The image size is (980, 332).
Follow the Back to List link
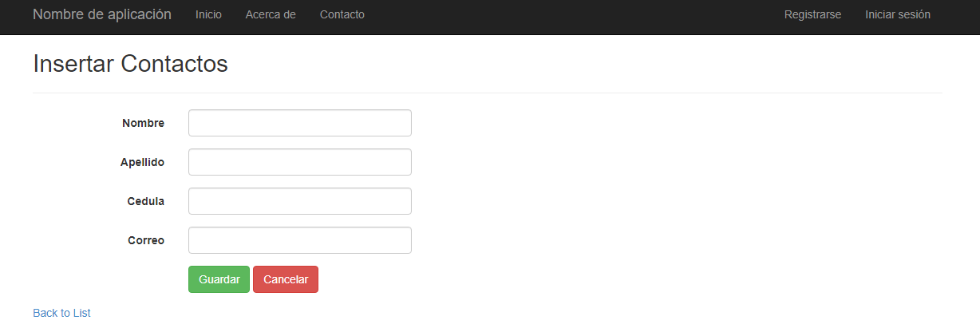[61, 313]
